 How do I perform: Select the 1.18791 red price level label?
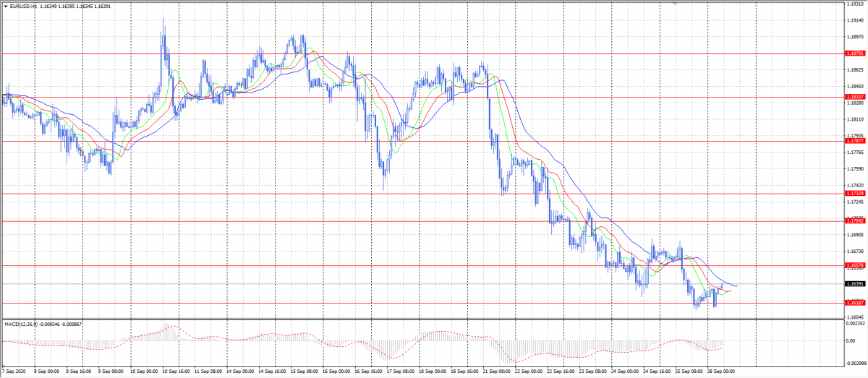pyautogui.click(x=854, y=53)
